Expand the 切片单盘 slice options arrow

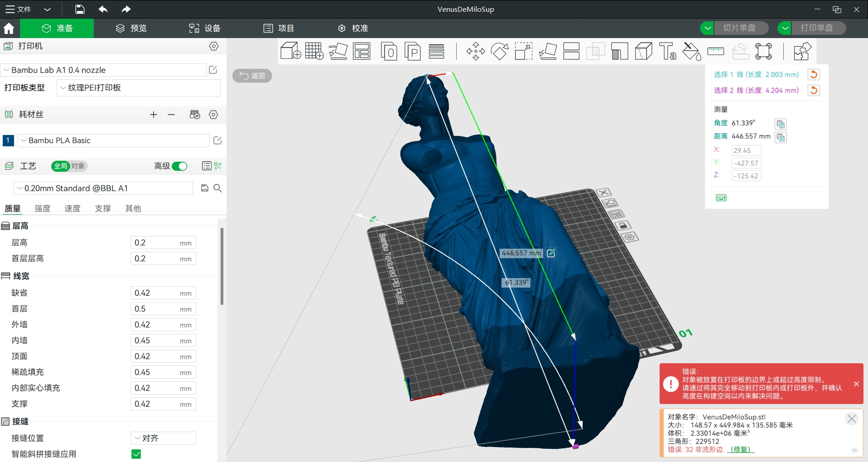pyautogui.click(x=707, y=28)
